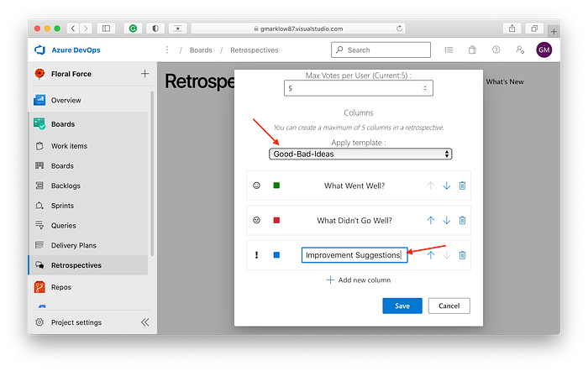
Task: Click the Grammarly extension icon
Action: [133, 29]
